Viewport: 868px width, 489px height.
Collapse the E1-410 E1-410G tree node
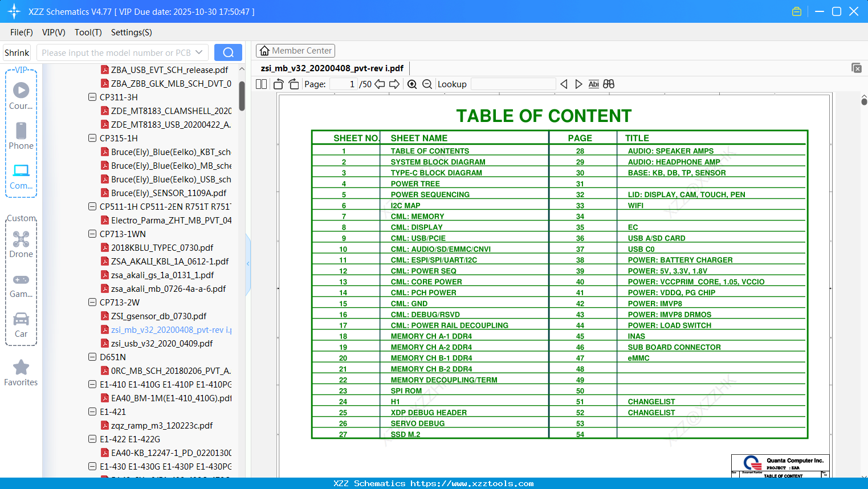(92, 385)
